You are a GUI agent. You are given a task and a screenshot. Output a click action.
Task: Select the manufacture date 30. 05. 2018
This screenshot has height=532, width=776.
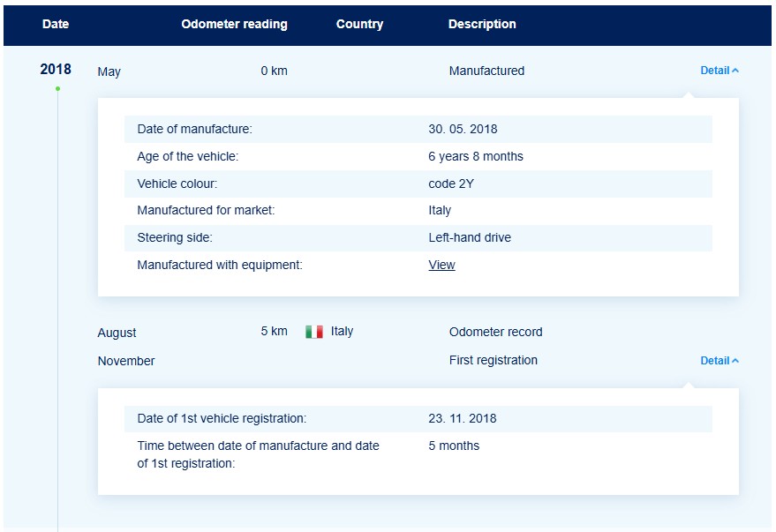[x=463, y=129]
